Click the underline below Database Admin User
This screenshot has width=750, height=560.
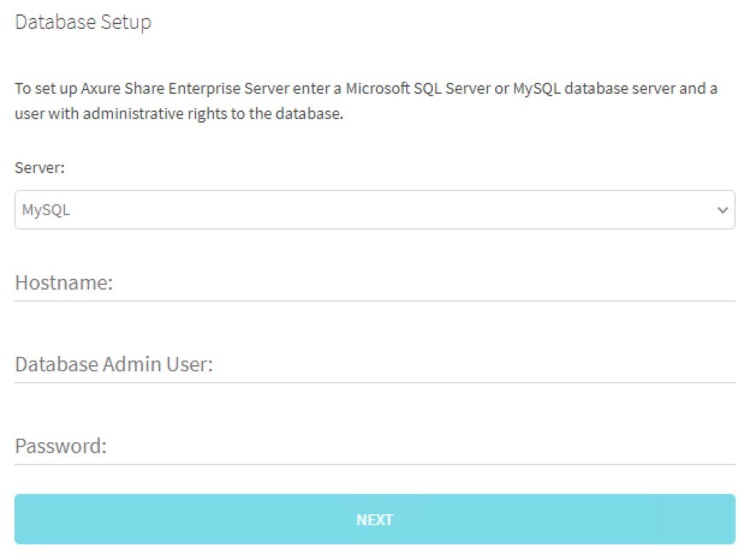tap(374, 382)
